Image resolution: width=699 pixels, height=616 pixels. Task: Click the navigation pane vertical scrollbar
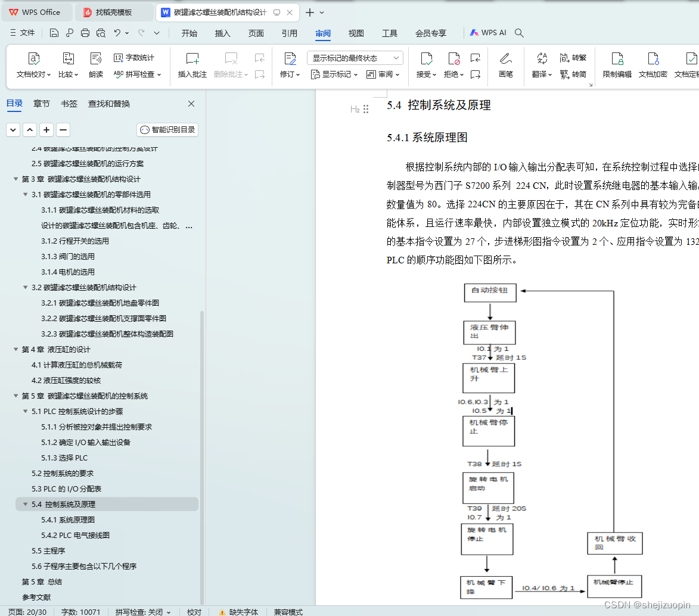point(202,457)
